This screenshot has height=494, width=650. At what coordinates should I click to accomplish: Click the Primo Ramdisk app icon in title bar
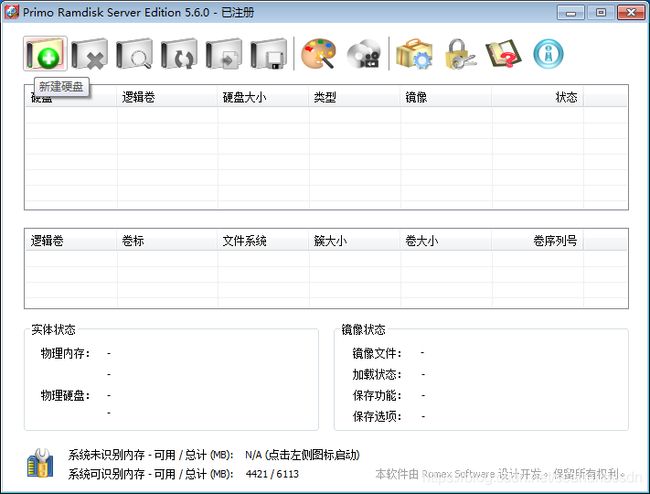point(11,12)
